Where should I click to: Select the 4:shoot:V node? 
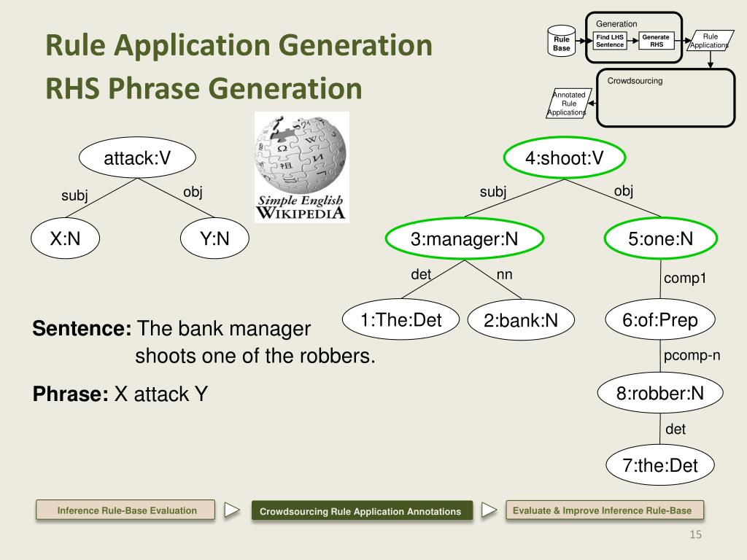pyautogui.click(x=565, y=158)
